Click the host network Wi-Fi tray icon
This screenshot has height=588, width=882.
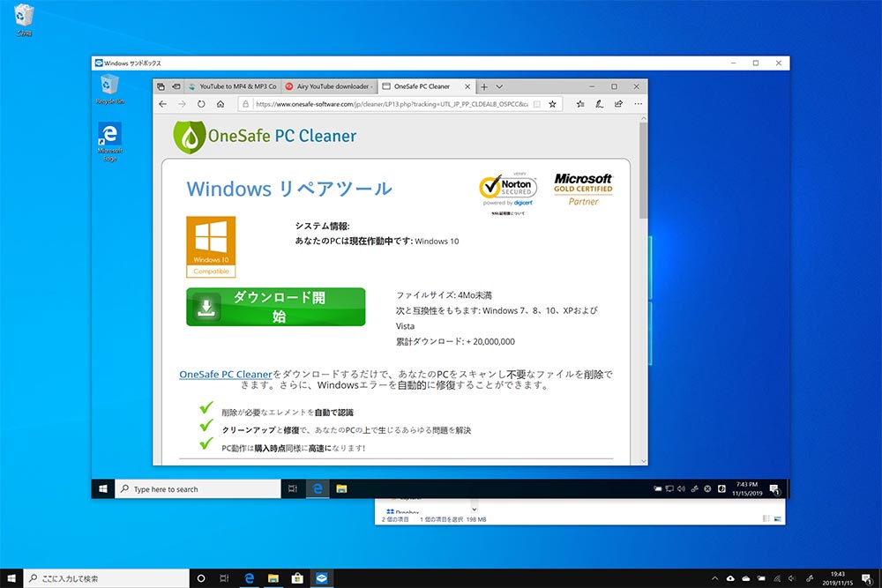point(777,578)
